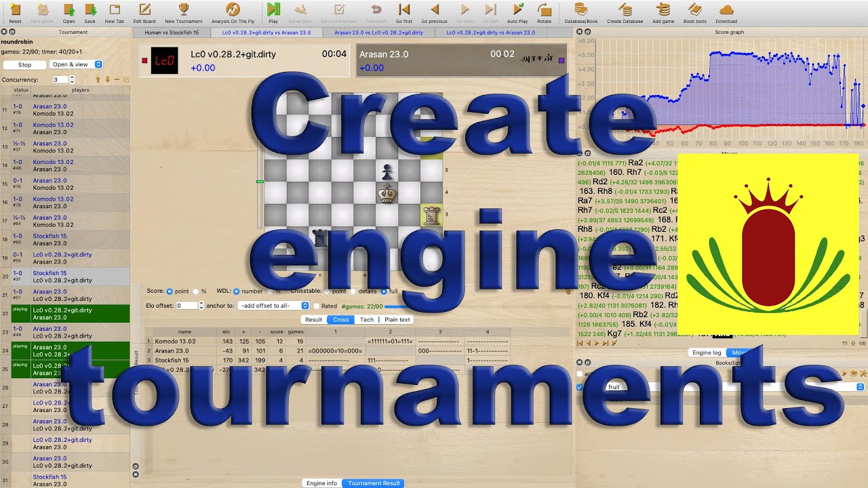
Task: Launch Analysis On The Fly
Action: pyautogui.click(x=233, y=9)
